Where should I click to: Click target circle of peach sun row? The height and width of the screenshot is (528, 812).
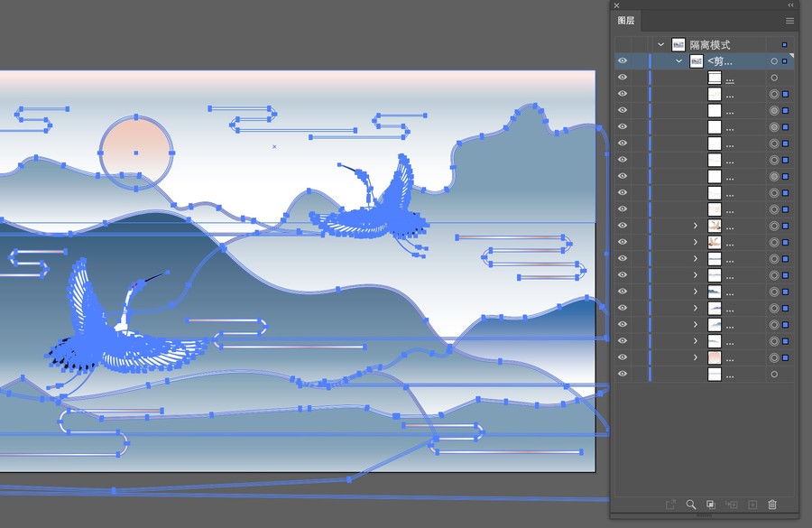[x=774, y=357]
